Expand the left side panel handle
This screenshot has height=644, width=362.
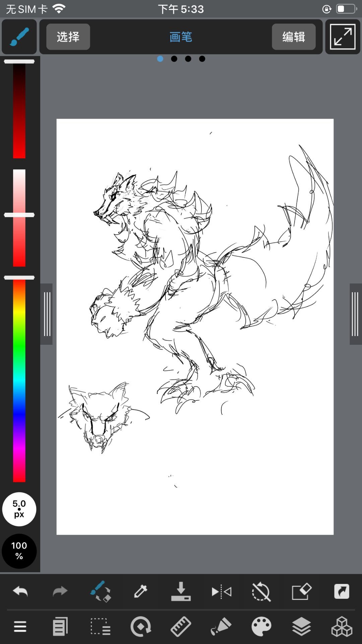click(x=47, y=314)
